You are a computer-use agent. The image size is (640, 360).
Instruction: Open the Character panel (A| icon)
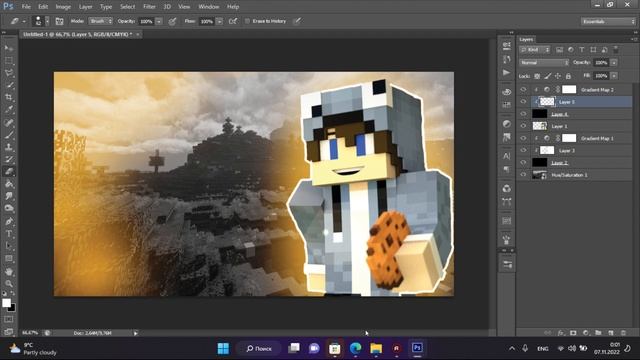507,156
